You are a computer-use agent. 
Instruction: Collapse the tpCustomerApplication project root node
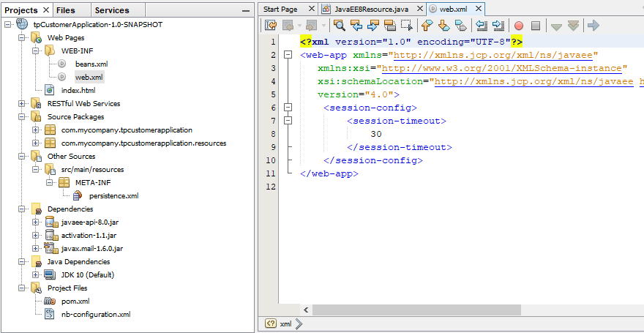(8, 25)
